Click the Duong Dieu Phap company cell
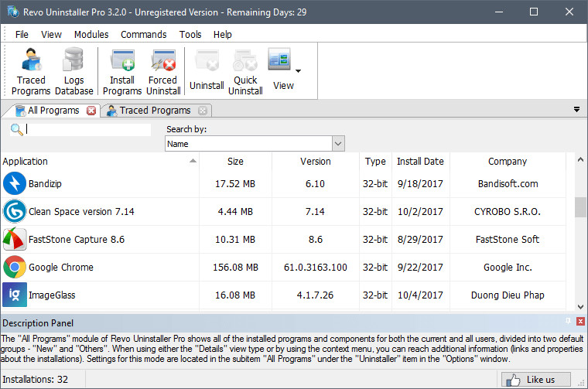Screen dimensions: 588x389 [508, 295]
